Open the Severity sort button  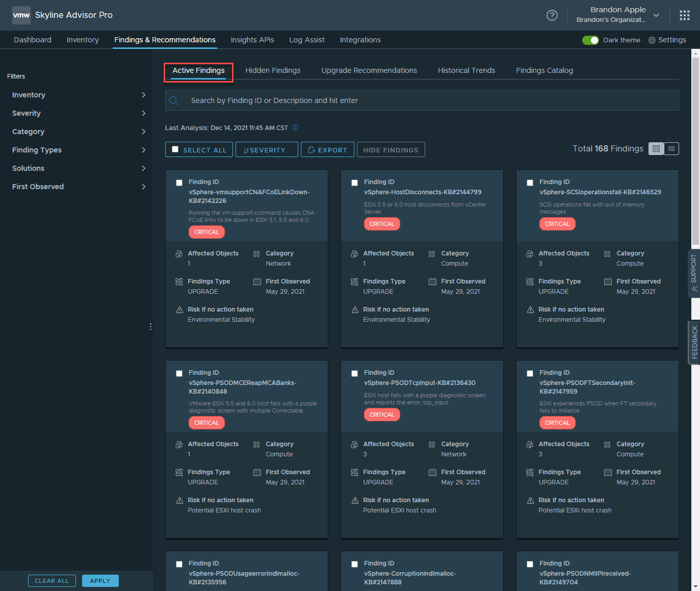(267, 149)
